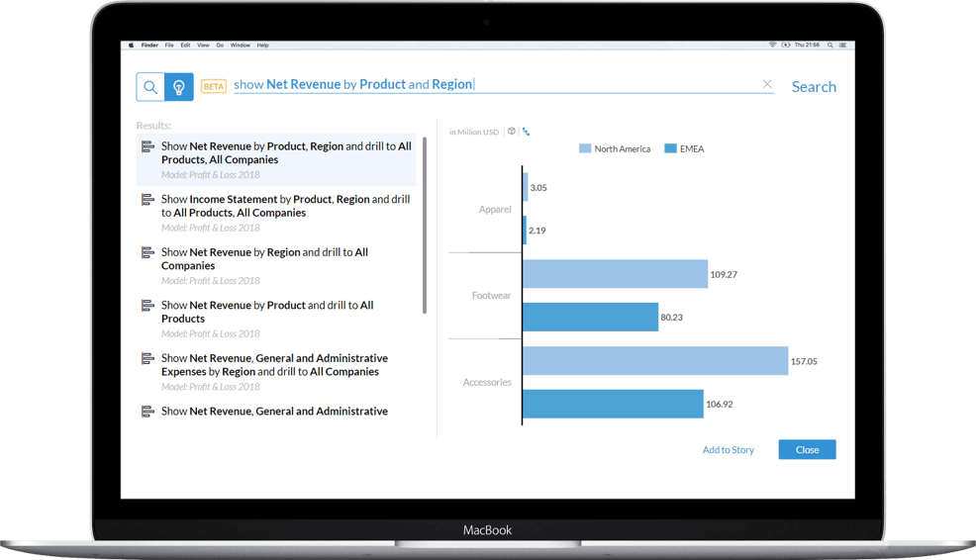Click the cube icon beside 'in Million USD'

(512, 132)
